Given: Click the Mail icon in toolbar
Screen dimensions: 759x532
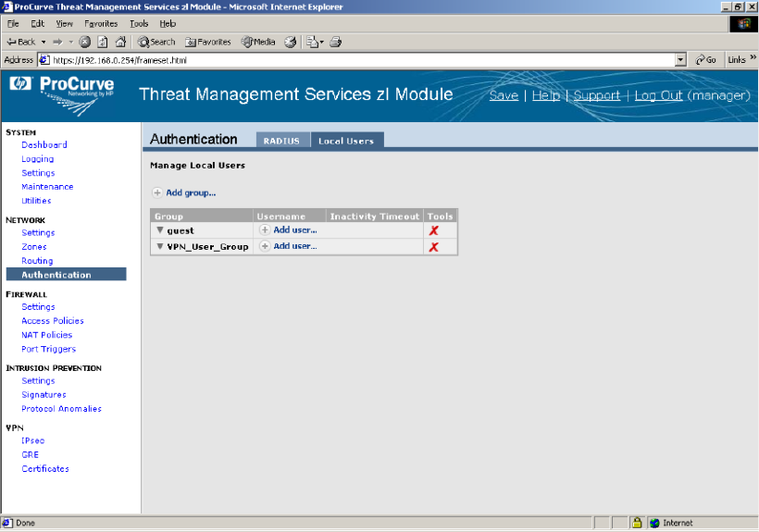Looking at the screenshot, I should pos(312,42).
